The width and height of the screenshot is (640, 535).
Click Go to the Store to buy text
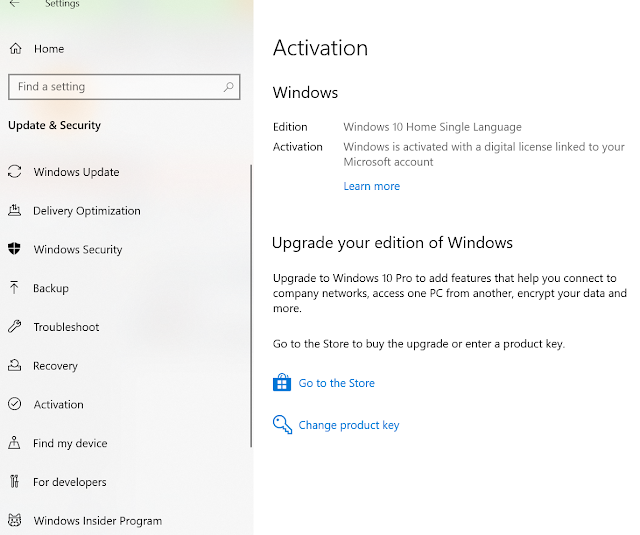tap(419, 344)
